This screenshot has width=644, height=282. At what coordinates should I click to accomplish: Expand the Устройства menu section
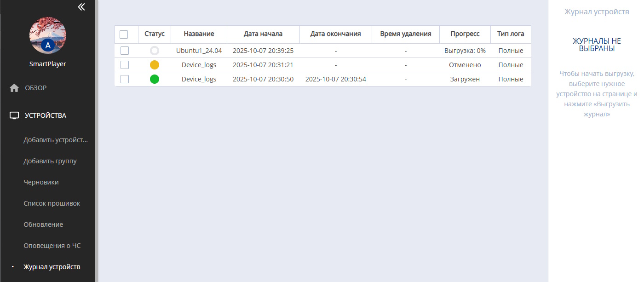46,115
